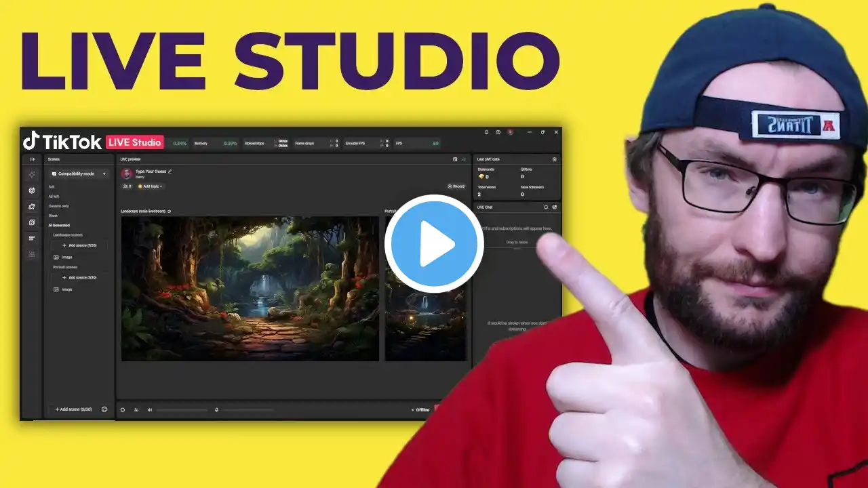Click the portrait forest preview canvas
This screenshot has height=488, width=868.
tap(426, 289)
